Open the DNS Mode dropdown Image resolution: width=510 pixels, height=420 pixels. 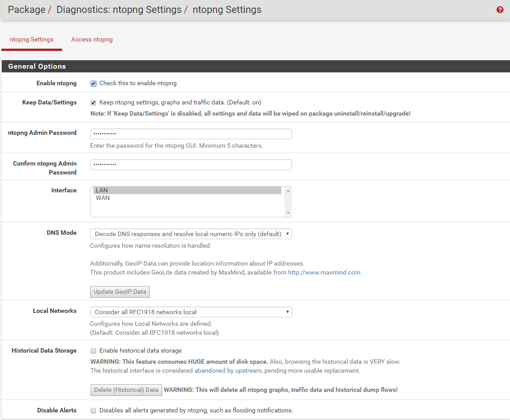point(191,234)
